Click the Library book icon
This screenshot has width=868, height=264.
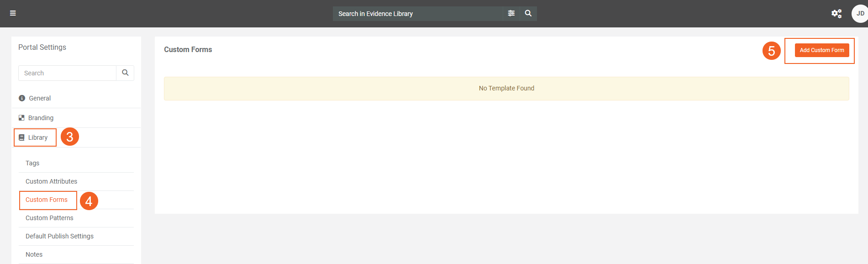(x=21, y=137)
